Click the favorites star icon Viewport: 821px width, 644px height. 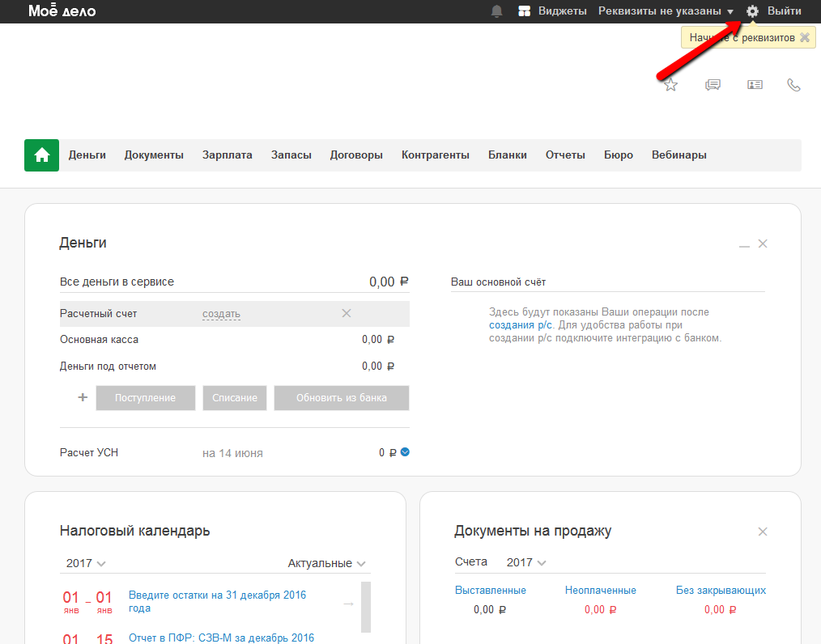[x=670, y=85]
